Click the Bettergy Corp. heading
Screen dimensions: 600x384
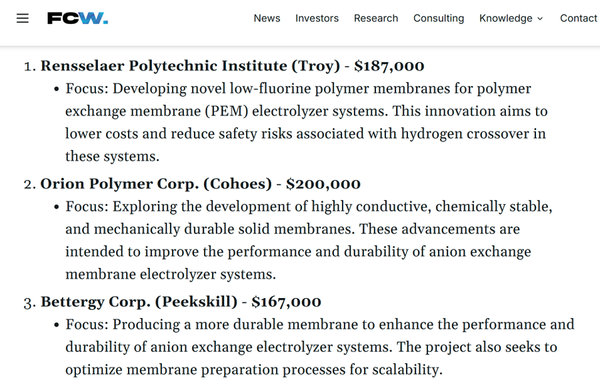tap(181, 302)
